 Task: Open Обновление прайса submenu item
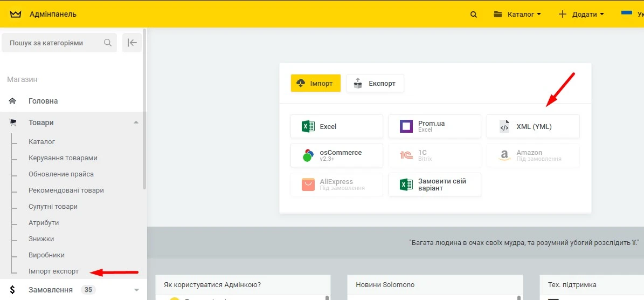[61, 174]
